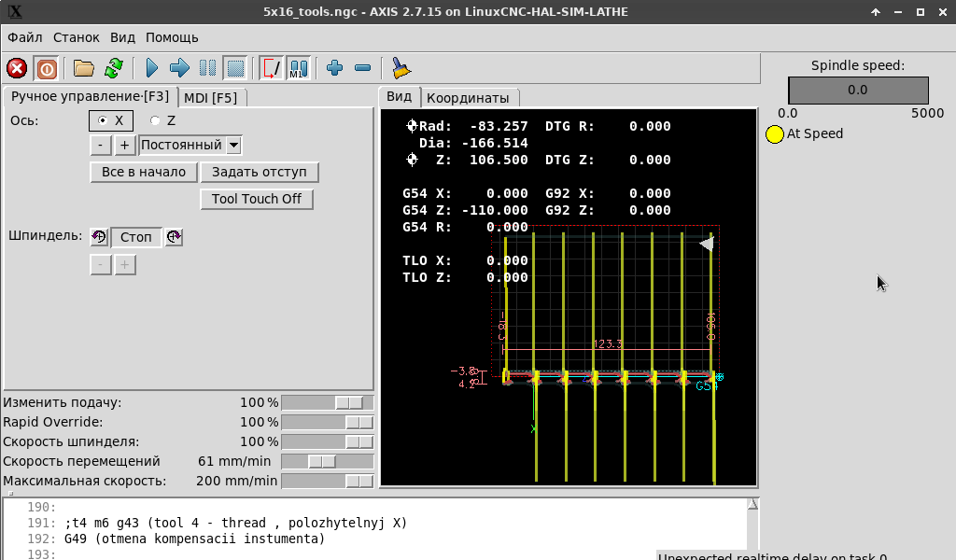Open a G-code file with folder icon
The width and height of the screenshot is (956, 560).
point(84,68)
